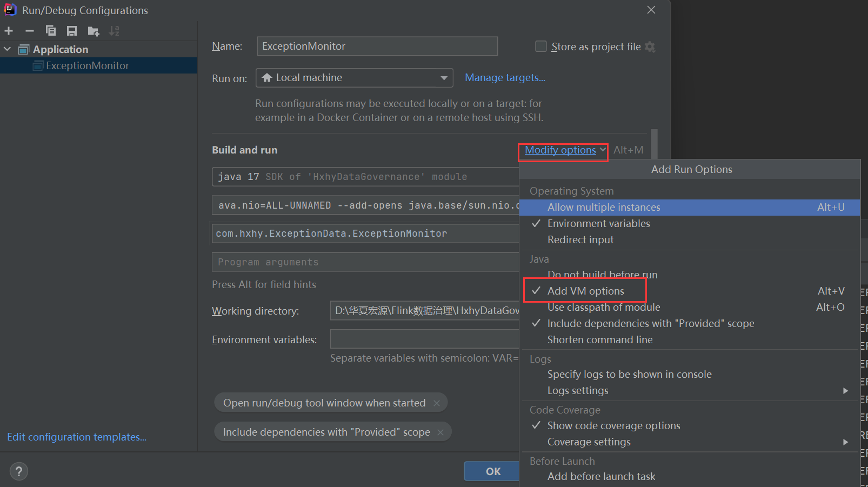868x487 pixels.
Task: Collapse the Application tree node
Action: click(x=7, y=49)
